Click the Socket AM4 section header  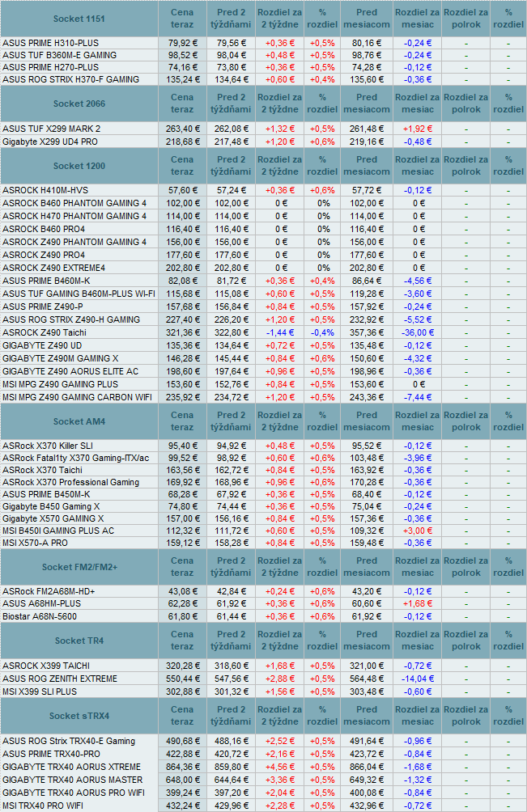click(79, 421)
